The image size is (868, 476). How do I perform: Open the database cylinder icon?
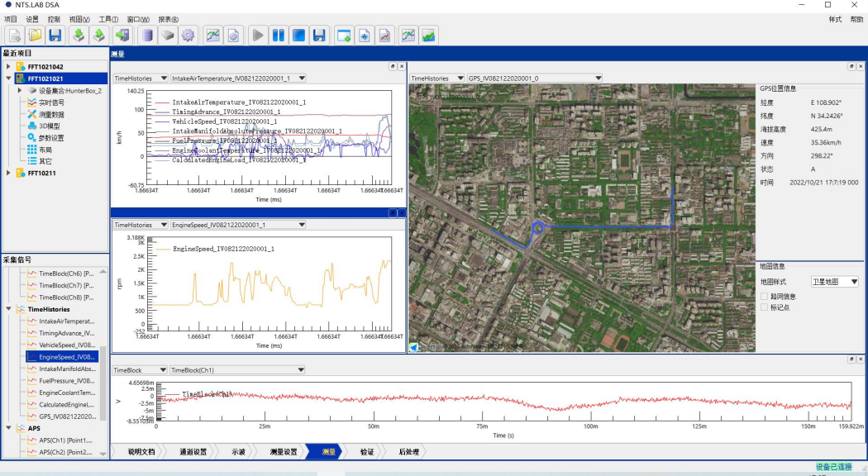tap(147, 36)
